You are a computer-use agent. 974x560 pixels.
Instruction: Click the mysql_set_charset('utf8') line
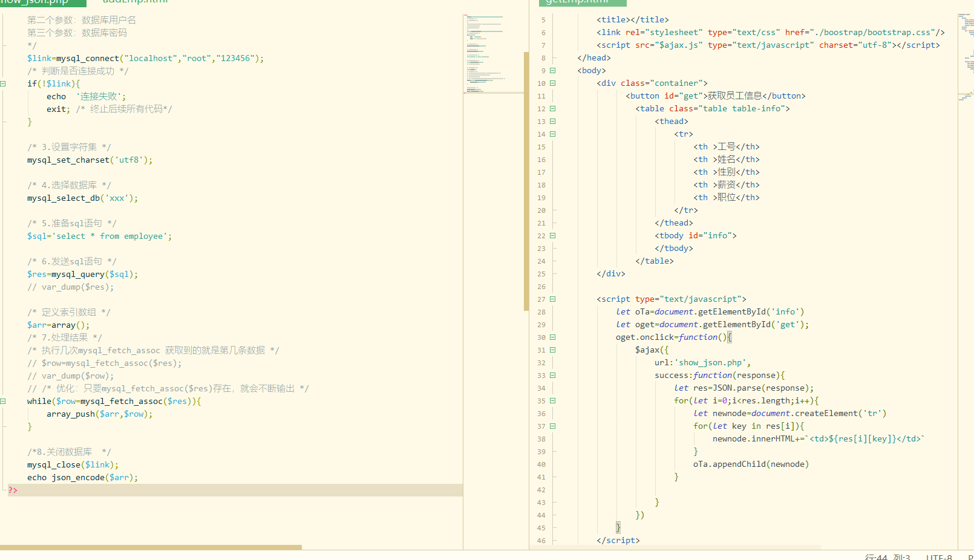point(90,160)
